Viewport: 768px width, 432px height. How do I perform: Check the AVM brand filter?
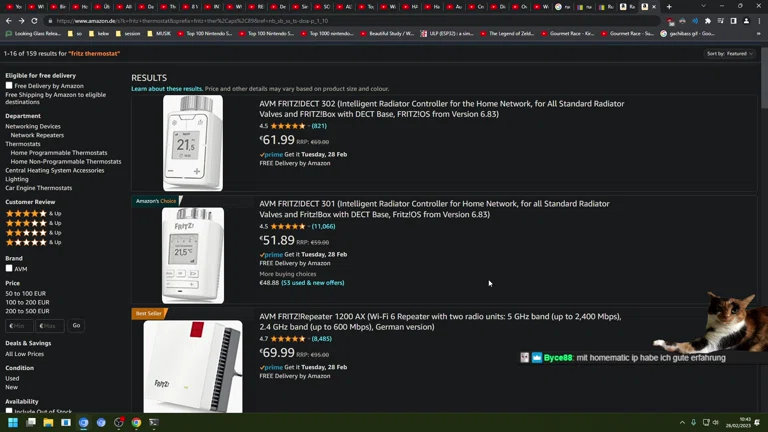(x=9, y=268)
